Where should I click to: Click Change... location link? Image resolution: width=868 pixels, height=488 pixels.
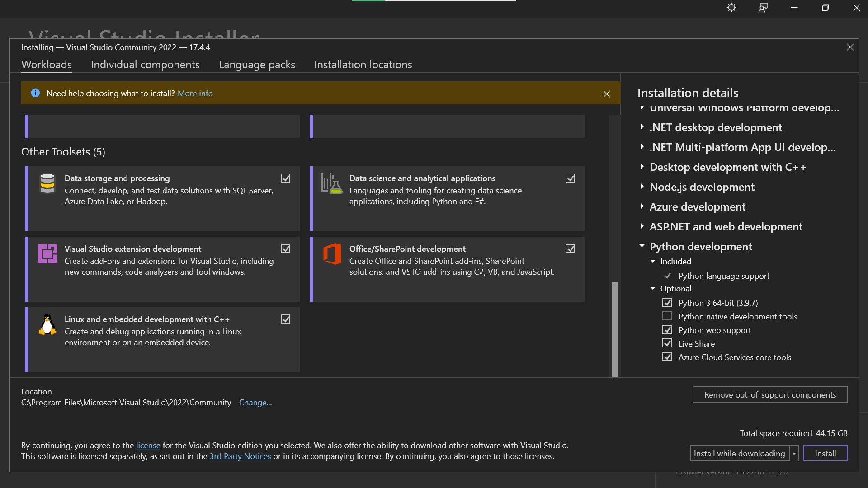(x=255, y=403)
